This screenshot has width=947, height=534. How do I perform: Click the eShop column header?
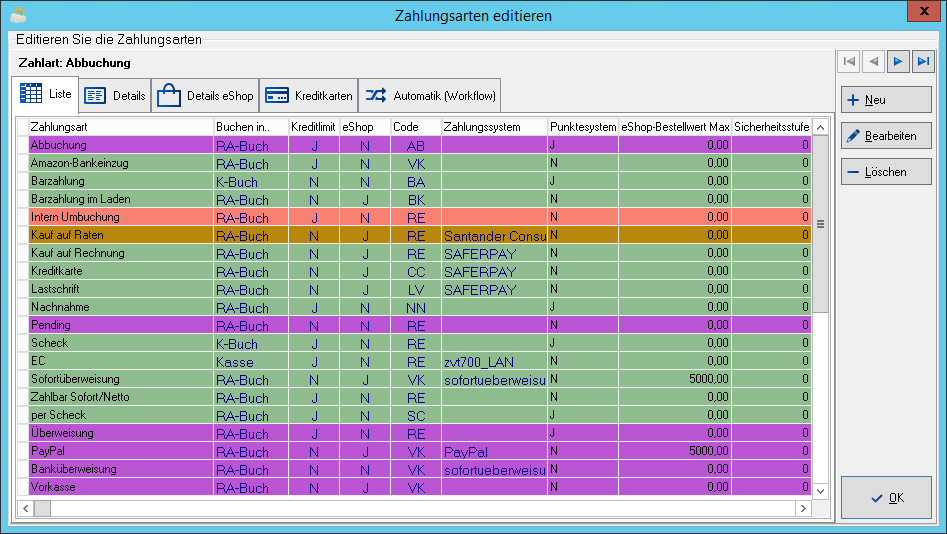[x=365, y=127]
